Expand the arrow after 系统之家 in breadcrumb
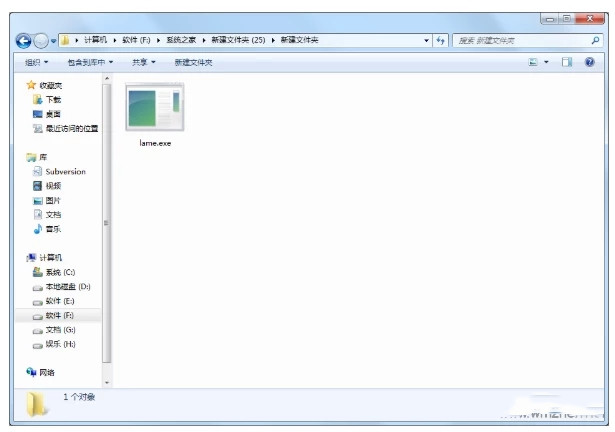 [x=204, y=40]
